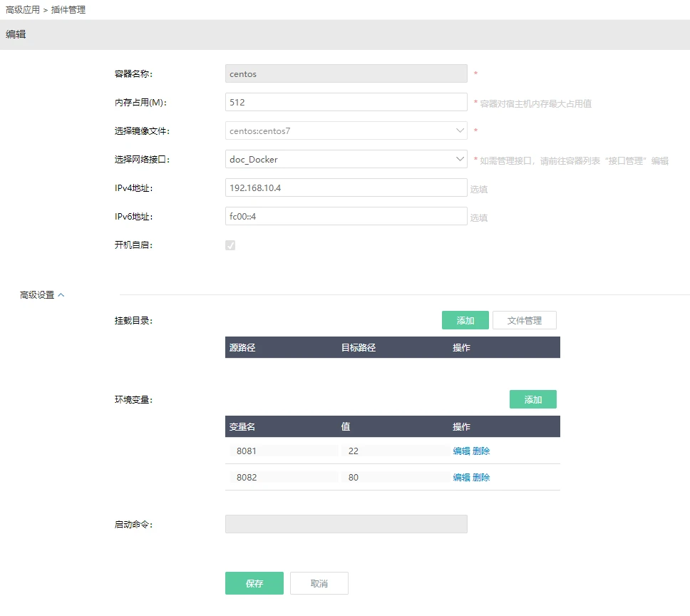Image resolution: width=690 pixels, height=616 pixels.
Task: Delete the 8081 environment variable
Action: [x=481, y=451]
